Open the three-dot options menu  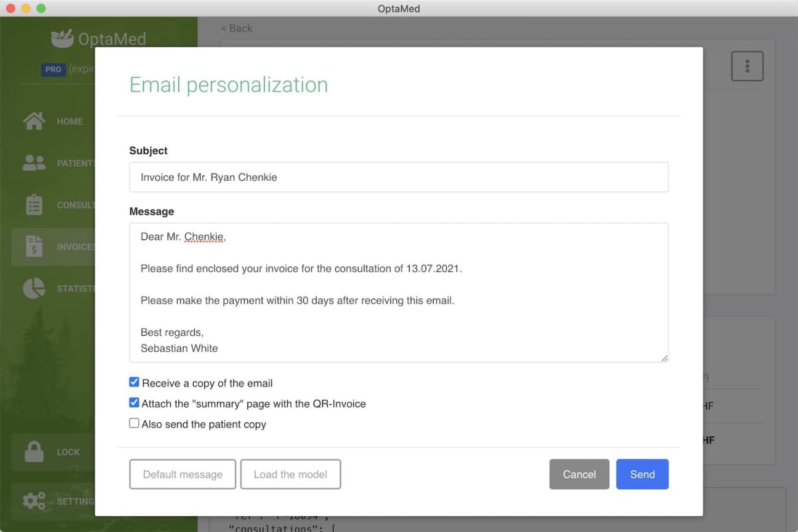pyautogui.click(x=747, y=65)
